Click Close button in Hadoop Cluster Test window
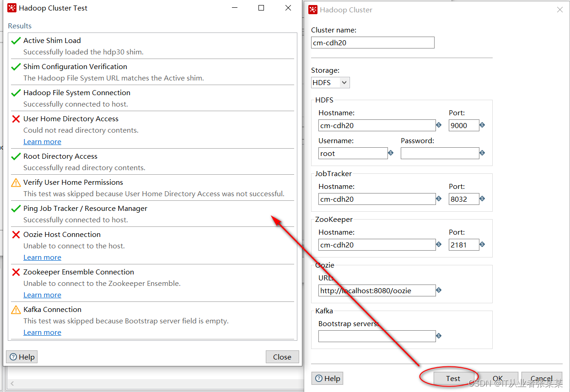 pyautogui.click(x=282, y=357)
